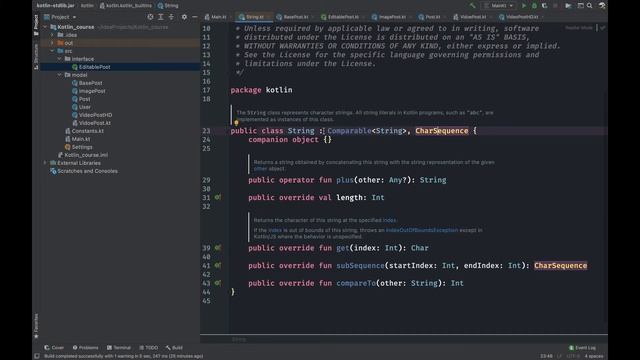Screen dimensions: 640x360
Task: Open the Problems tool window
Action: pos(85,348)
